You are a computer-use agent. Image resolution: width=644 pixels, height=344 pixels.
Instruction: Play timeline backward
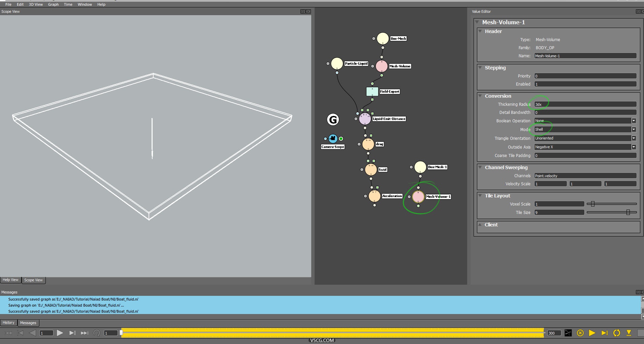(32, 333)
